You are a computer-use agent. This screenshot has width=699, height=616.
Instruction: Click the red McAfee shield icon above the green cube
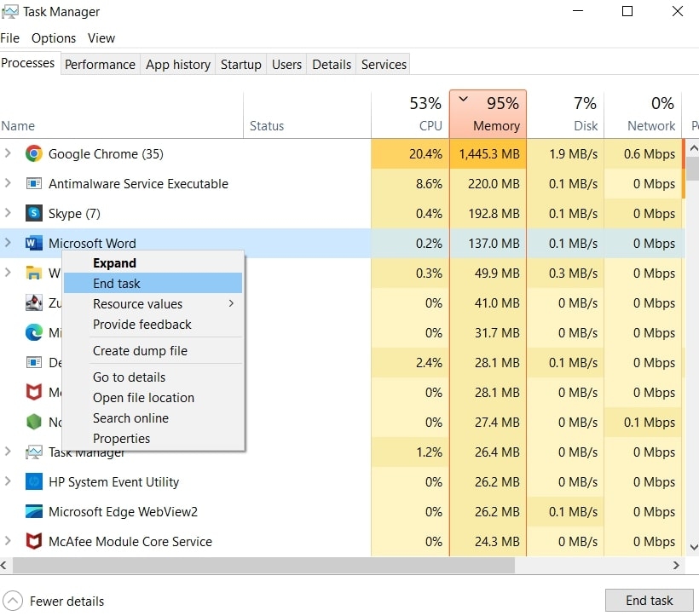click(34, 393)
